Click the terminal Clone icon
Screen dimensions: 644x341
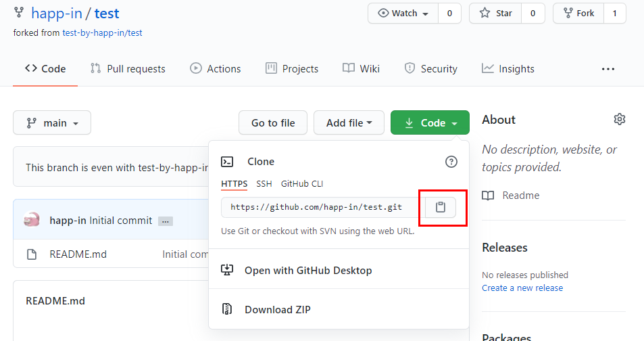tap(227, 162)
